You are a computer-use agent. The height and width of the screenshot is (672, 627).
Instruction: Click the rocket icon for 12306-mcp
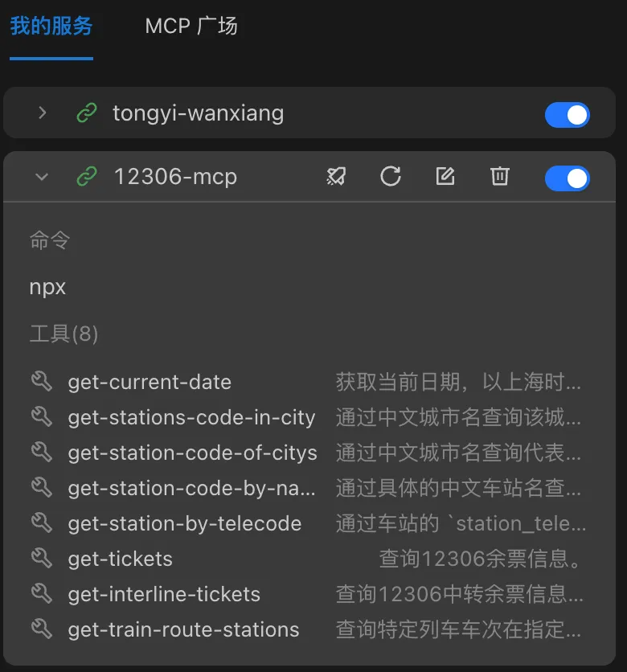pyautogui.click(x=336, y=176)
